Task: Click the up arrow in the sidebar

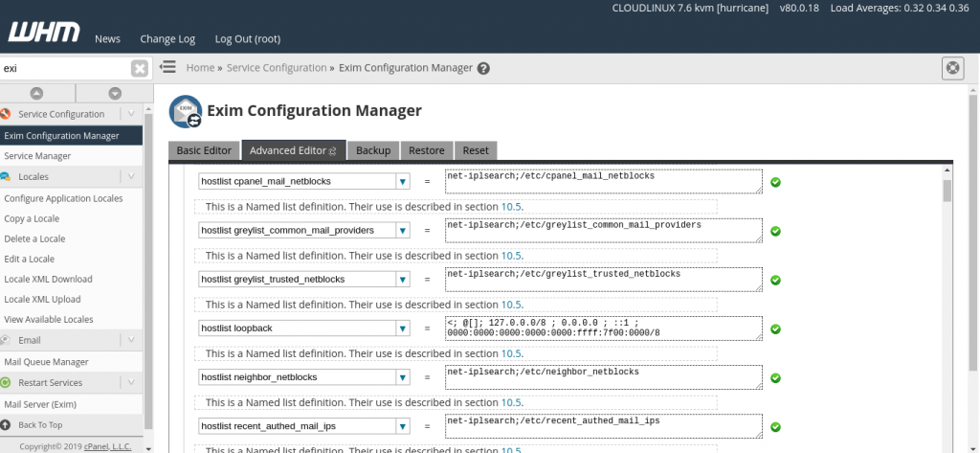Action: 37,93
